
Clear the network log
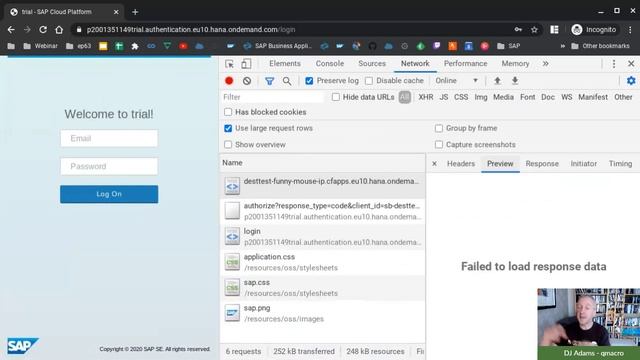(x=247, y=81)
